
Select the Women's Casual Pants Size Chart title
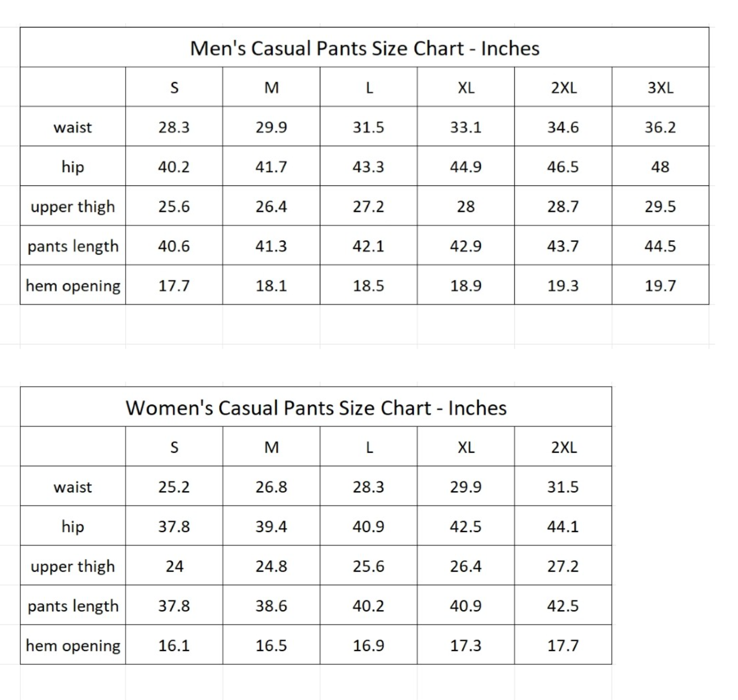[316, 408]
